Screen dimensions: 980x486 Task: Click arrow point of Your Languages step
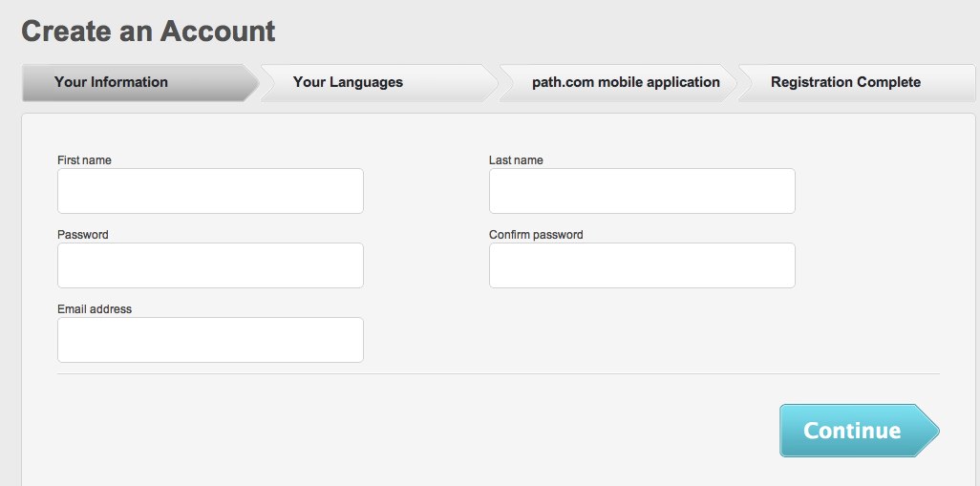(491, 82)
